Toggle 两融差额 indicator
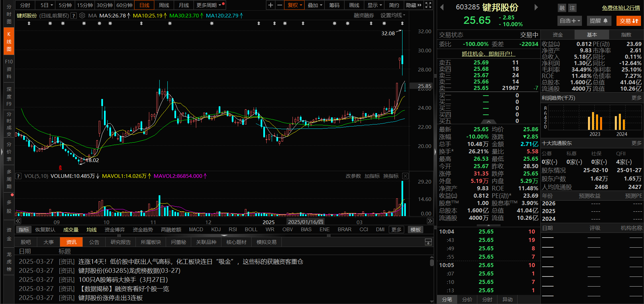This screenshot has width=644, height=304. coord(171,230)
